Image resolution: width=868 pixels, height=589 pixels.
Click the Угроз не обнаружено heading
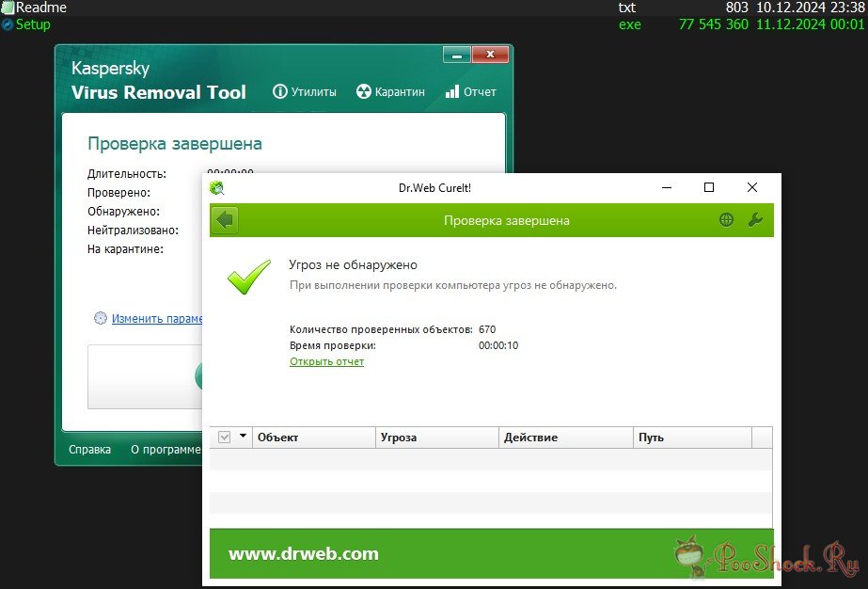coord(353,264)
